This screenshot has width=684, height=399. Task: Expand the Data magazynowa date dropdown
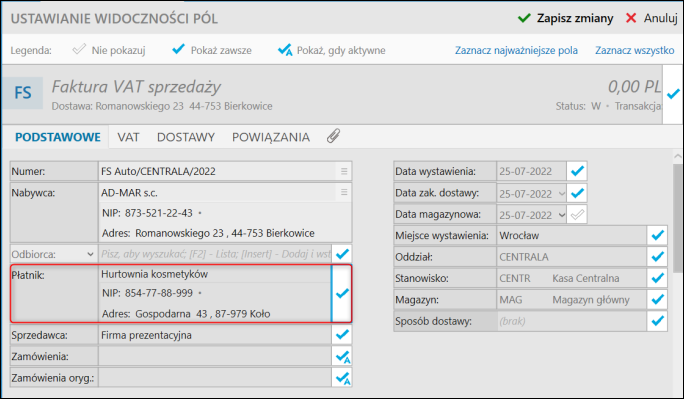(561, 215)
